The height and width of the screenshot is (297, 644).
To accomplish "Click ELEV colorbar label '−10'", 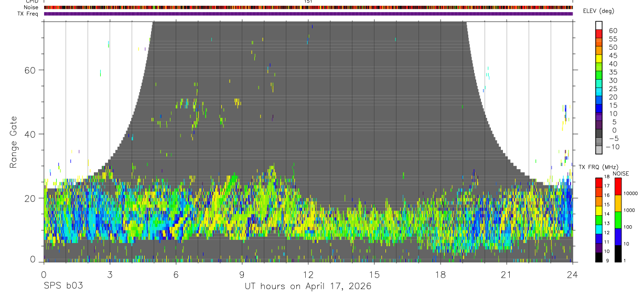I will pos(613,147).
